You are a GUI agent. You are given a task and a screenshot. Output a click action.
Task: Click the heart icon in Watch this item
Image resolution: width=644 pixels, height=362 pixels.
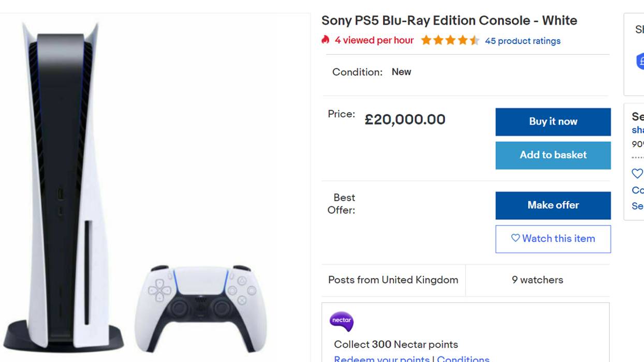515,238
